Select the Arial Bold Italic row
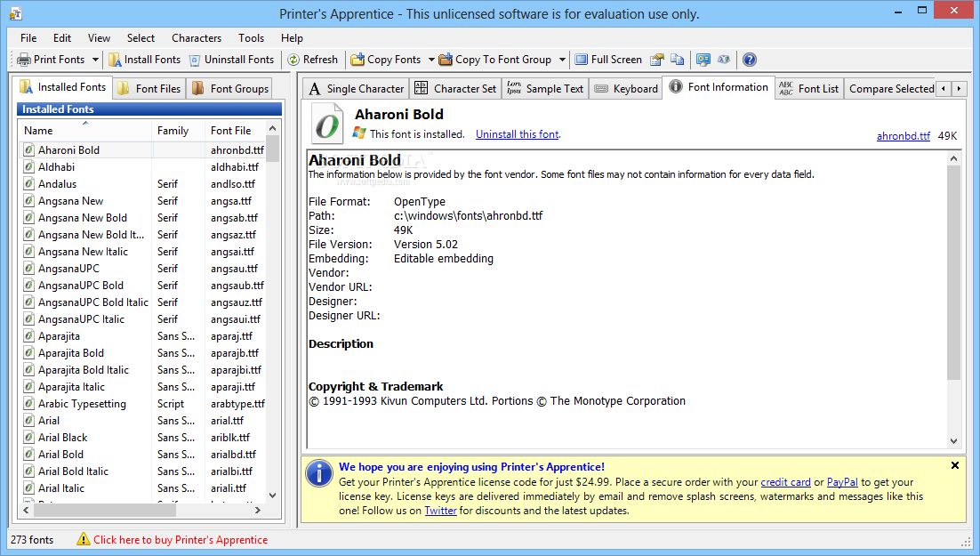 pyautogui.click(x=144, y=471)
